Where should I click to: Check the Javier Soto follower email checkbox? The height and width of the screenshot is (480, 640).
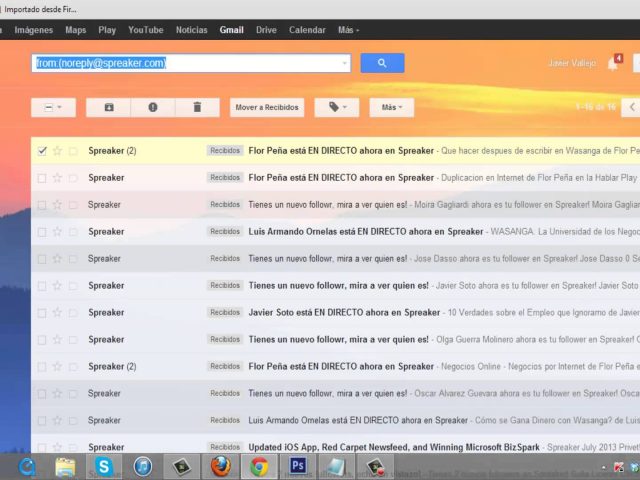42,286
